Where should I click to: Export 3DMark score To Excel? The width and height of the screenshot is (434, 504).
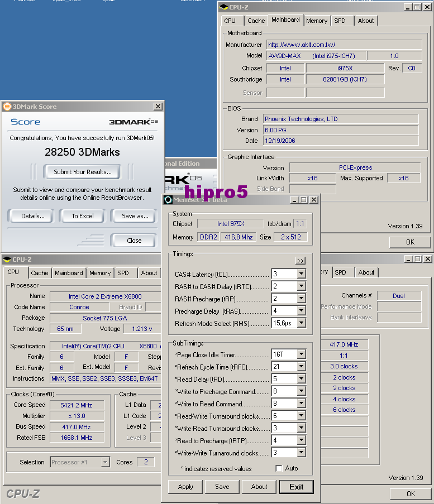[x=83, y=216]
